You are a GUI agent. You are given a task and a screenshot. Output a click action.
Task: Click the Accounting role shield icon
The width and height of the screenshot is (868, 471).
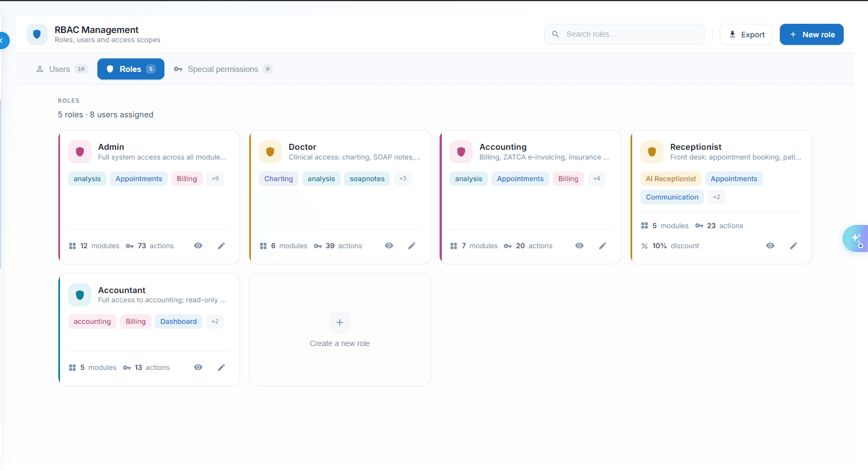pyautogui.click(x=461, y=152)
